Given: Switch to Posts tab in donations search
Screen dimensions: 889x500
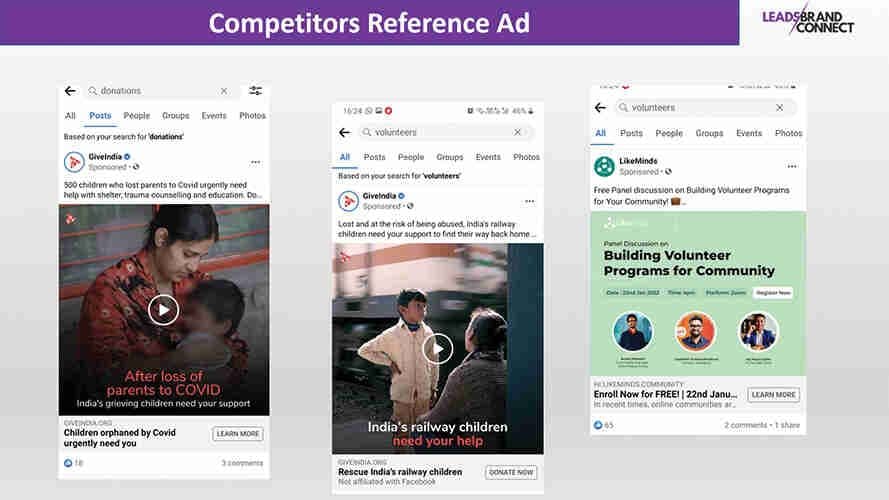Looking at the screenshot, I should point(100,116).
